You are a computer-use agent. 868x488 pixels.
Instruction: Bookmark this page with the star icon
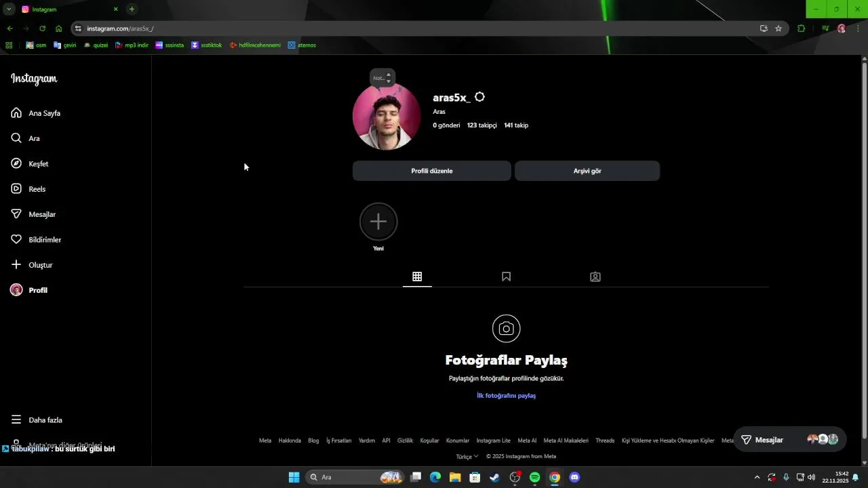tap(778, 28)
